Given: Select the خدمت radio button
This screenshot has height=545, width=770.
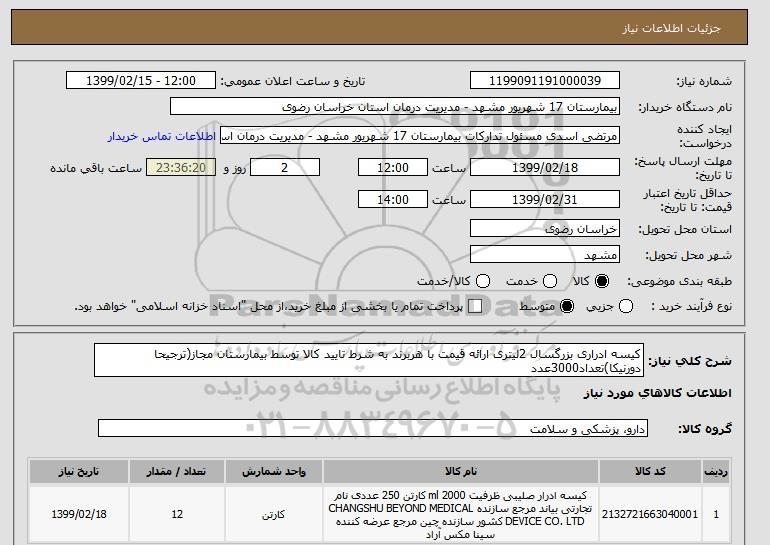Looking at the screenshot, I should click(550, 281).
